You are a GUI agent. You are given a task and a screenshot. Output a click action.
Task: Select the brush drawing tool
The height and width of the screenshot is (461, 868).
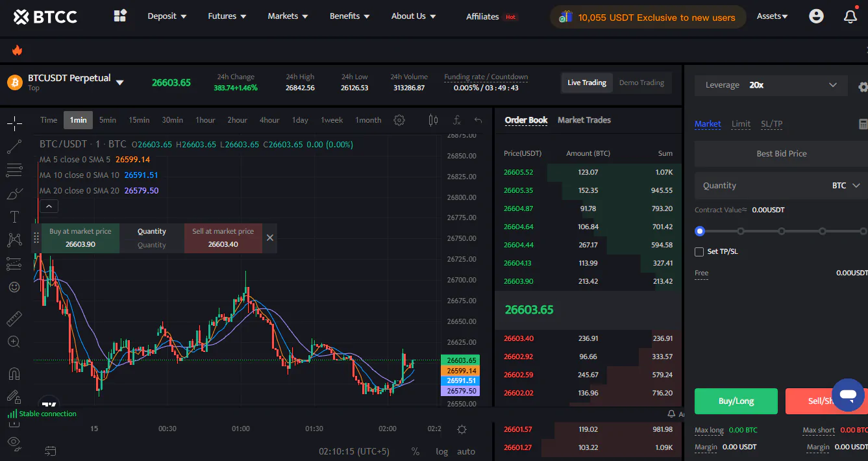14,193
